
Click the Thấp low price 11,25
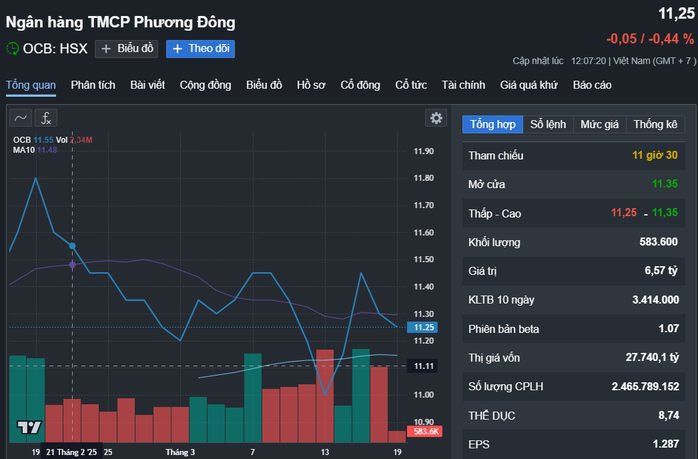tap(624, 213)
